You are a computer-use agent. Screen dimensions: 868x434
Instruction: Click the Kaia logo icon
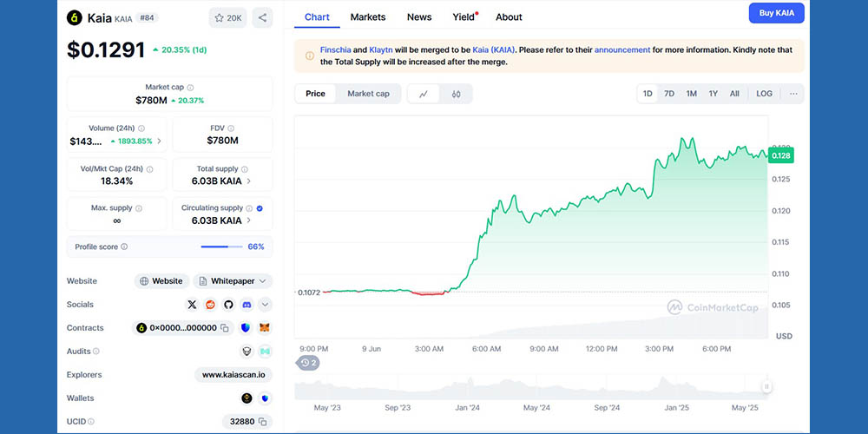click(74, 17)
